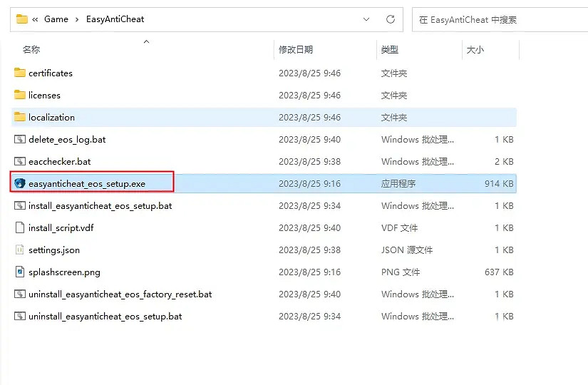Expand the hidden parent path chevrons
The height and width of the screenshot is (385, 588).
(35, 19)
